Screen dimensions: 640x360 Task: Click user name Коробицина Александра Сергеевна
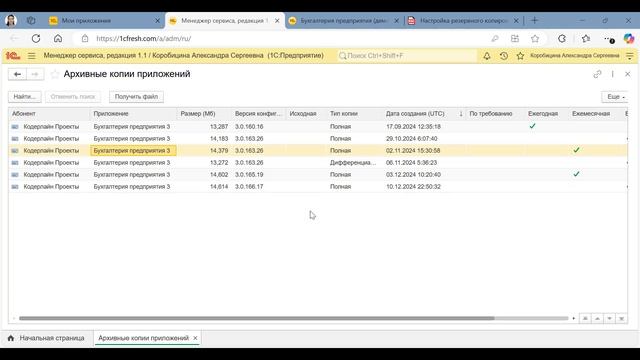[x=574, y=56]
